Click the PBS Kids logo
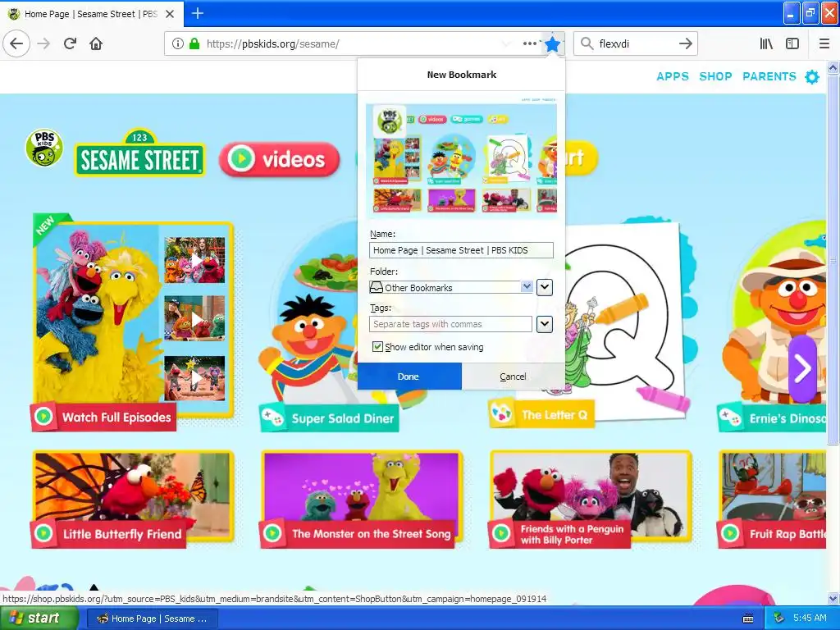 click(x=44, y=148)
